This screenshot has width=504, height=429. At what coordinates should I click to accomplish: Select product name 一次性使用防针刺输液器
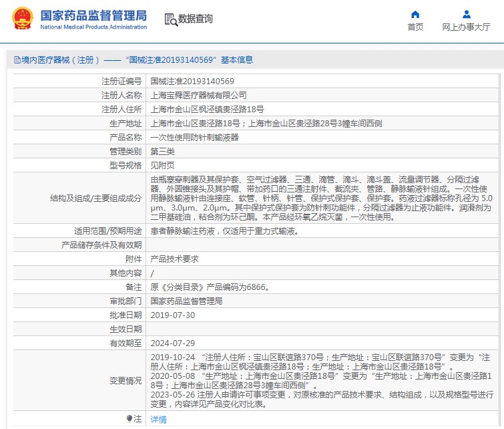point(194,138)
